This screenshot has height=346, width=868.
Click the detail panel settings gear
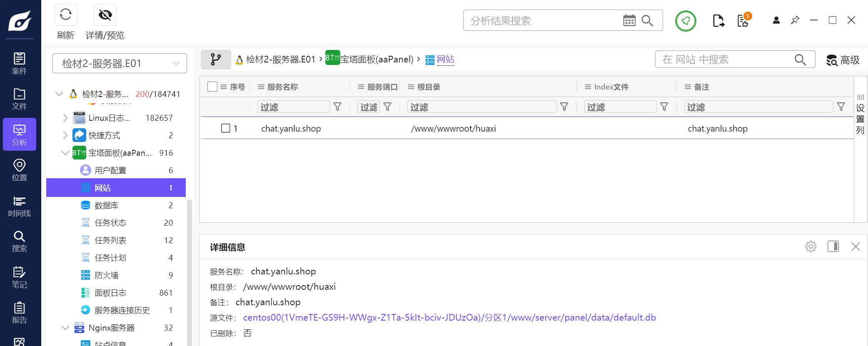tap(811, 246)
